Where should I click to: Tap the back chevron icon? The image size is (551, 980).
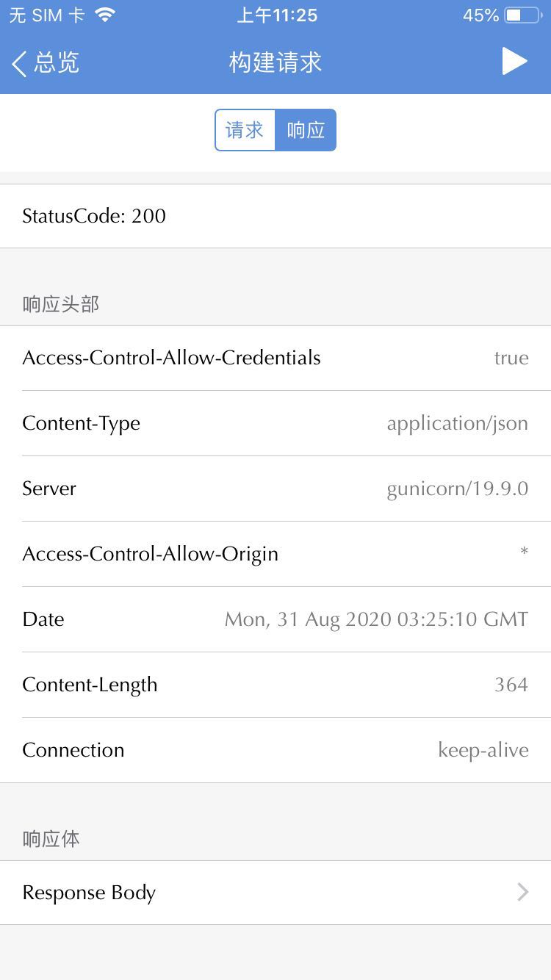tap(20, 63)
